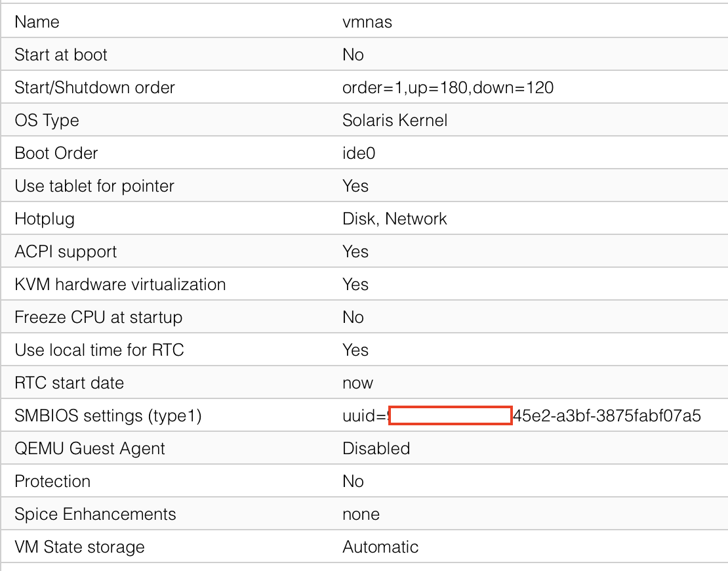
Task: Click the order=1,up=180,down=120 value
Action: tap(448, 87)
